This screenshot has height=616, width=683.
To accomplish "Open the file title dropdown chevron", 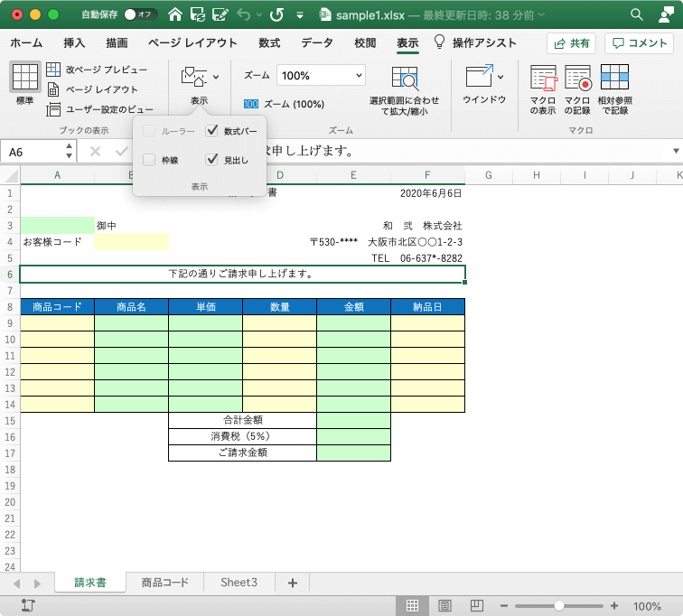I will pos(541,15).
